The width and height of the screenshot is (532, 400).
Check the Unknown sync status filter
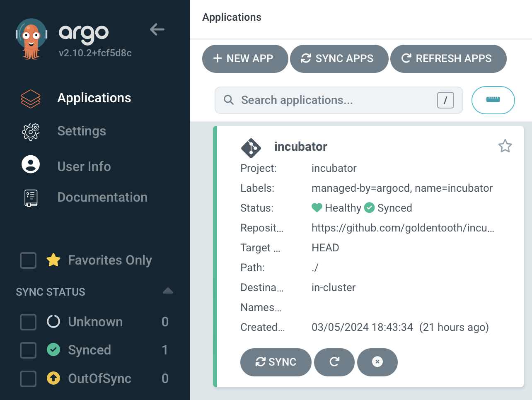(28, 322)
